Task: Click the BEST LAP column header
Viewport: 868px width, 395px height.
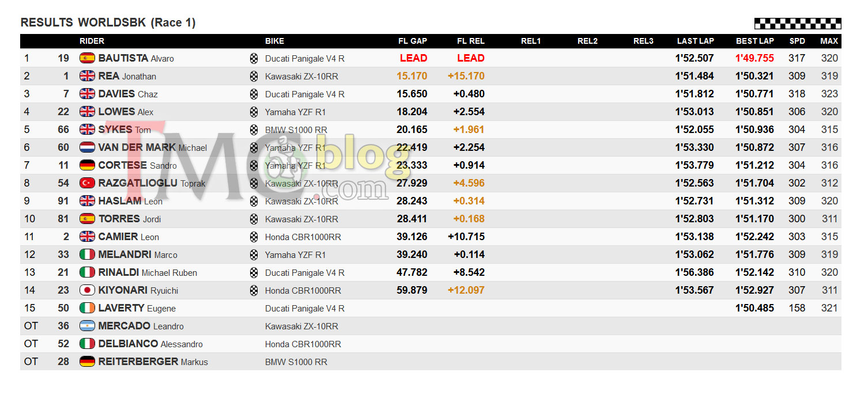Action: pyautogui.click(x=755, y=41)
